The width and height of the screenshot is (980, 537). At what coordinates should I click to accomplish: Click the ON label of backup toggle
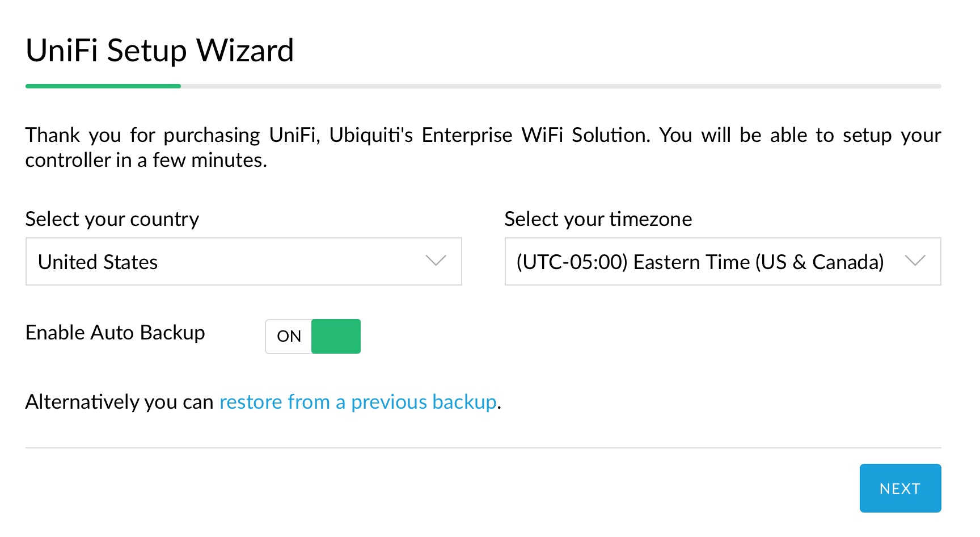tap(289, 336)
